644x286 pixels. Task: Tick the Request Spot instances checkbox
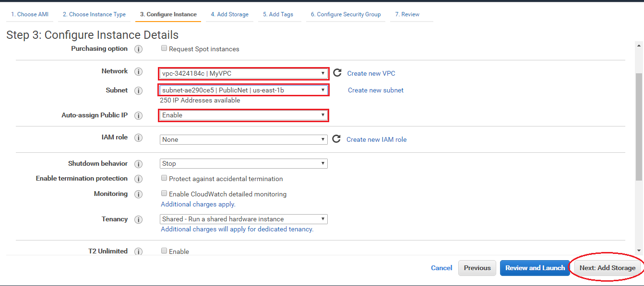click(164, 48)
